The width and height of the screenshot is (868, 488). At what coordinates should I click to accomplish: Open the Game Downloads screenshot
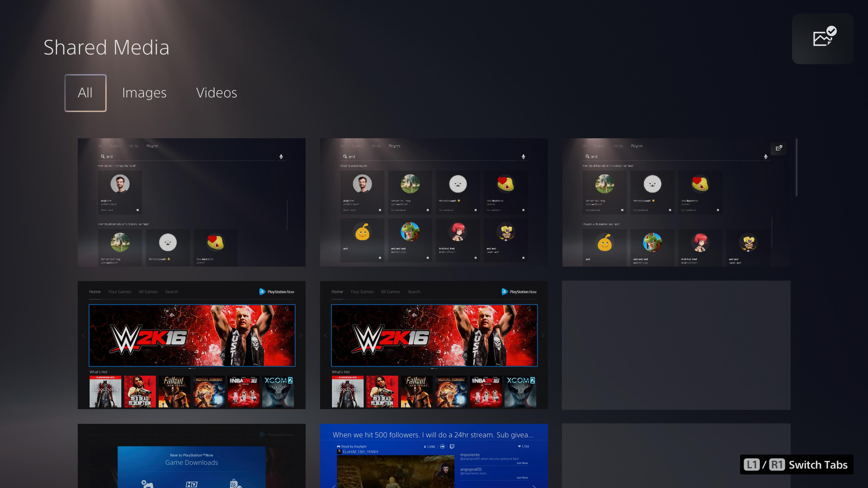192,456
